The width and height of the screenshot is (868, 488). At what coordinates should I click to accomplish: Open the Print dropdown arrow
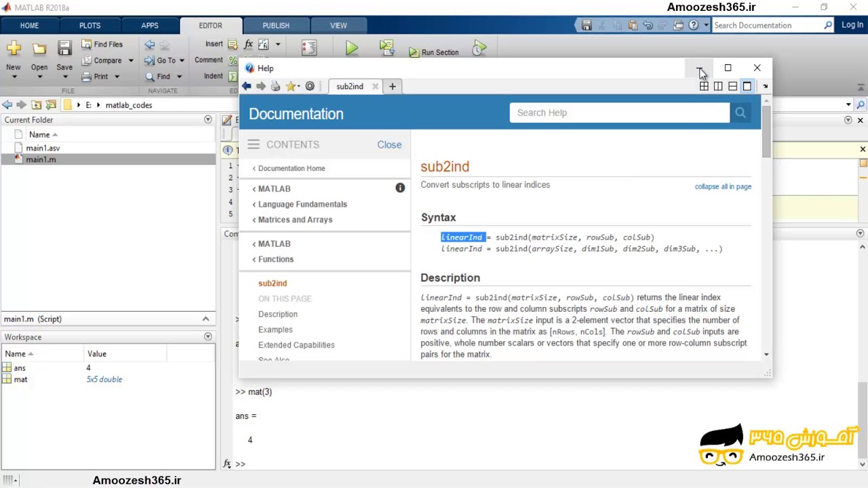pyautogui.click(x=117, y=77)
